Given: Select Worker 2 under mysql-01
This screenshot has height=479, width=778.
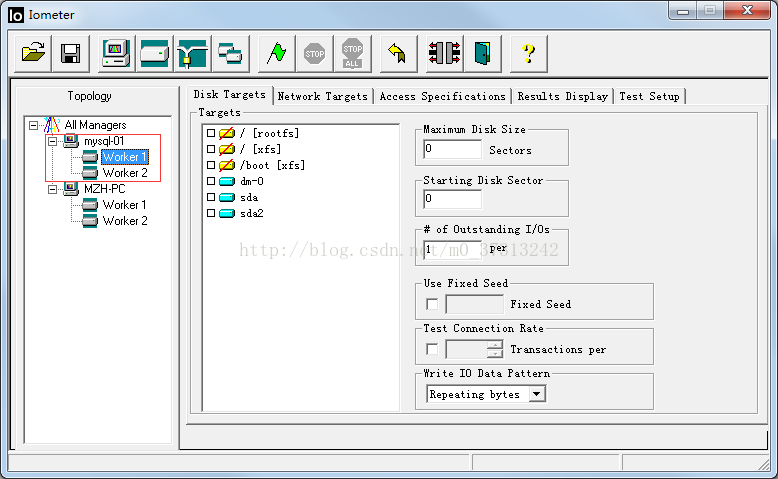Looking at the screenshot, I should point(125,173).
